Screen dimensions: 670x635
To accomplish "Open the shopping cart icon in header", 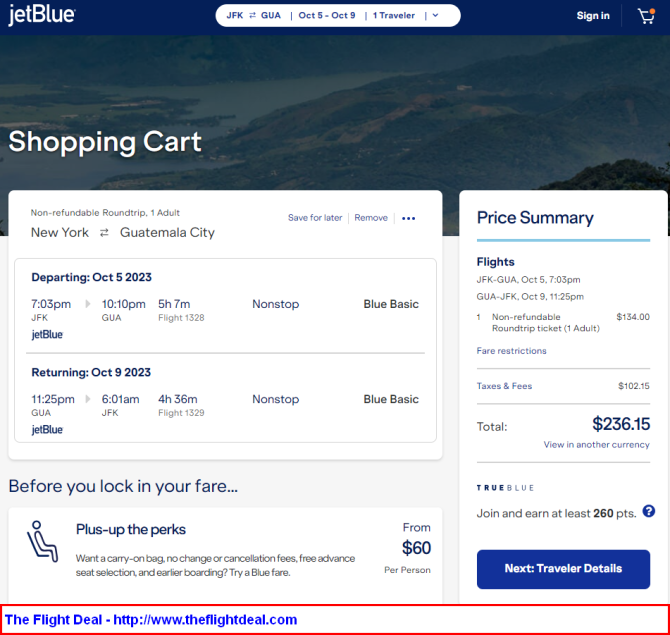I will [x=646, y=15].
